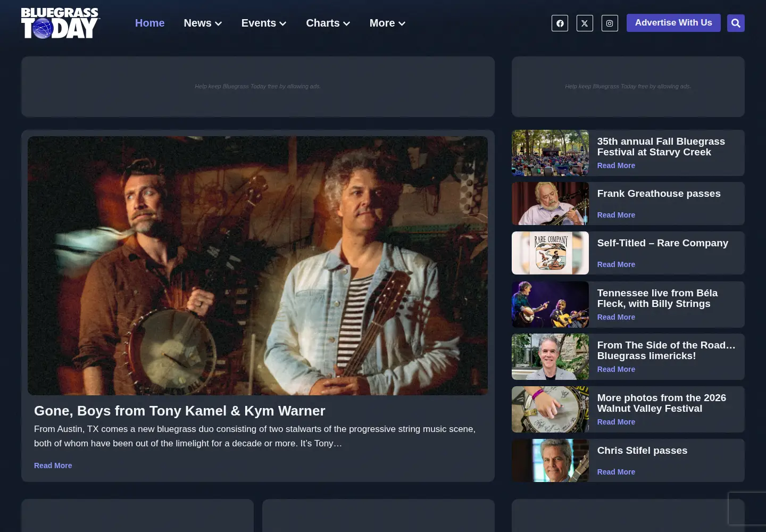Expand the More menu chevron

point(402,23)
